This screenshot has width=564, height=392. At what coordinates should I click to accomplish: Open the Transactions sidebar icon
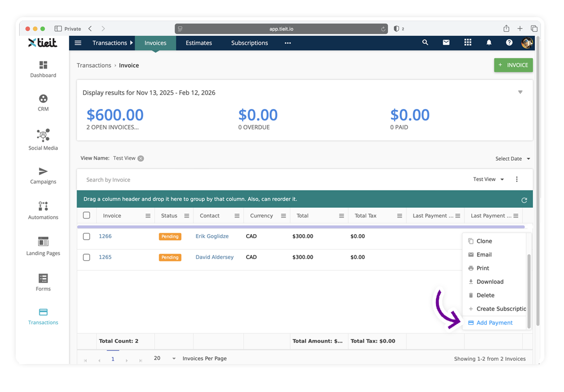coord(43,312)
